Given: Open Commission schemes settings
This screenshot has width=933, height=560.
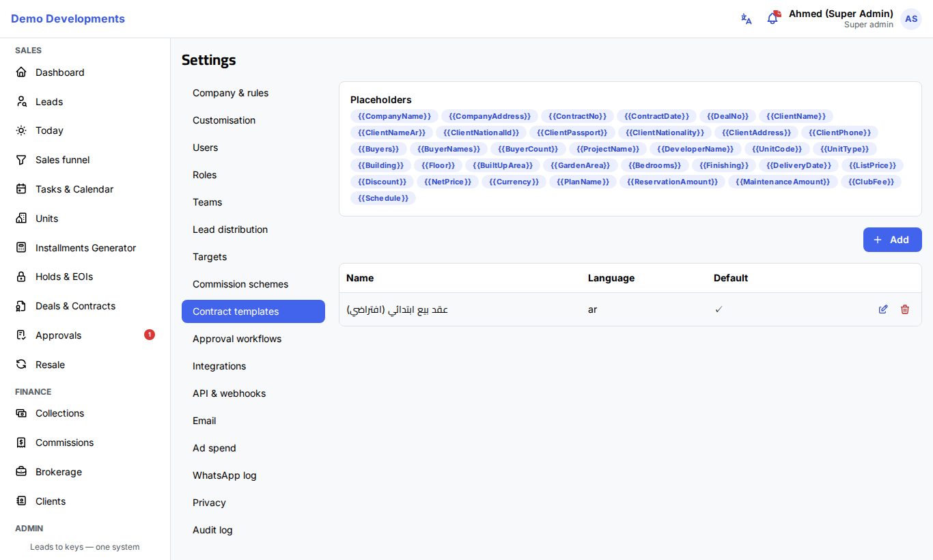Looking at the screenshot, I should click(x=253, y=284).
